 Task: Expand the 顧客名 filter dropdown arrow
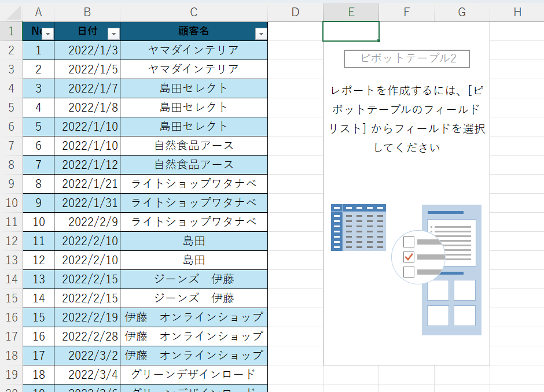[x=261, y=34]
